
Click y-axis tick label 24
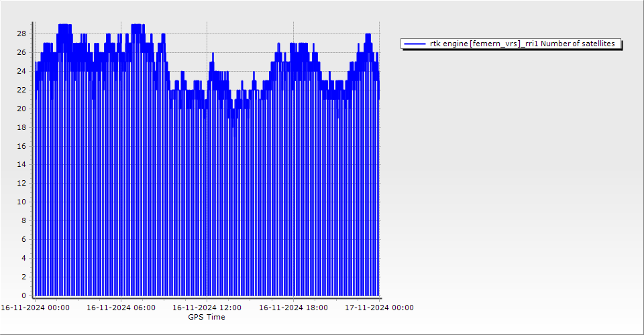coord(21,71)
